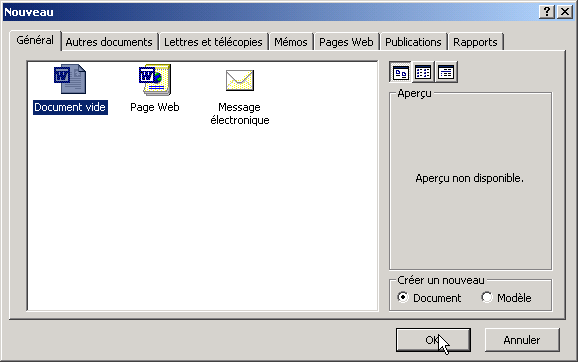
Task: Click the 'Page Web' label
Action: (x=155, y=107)
